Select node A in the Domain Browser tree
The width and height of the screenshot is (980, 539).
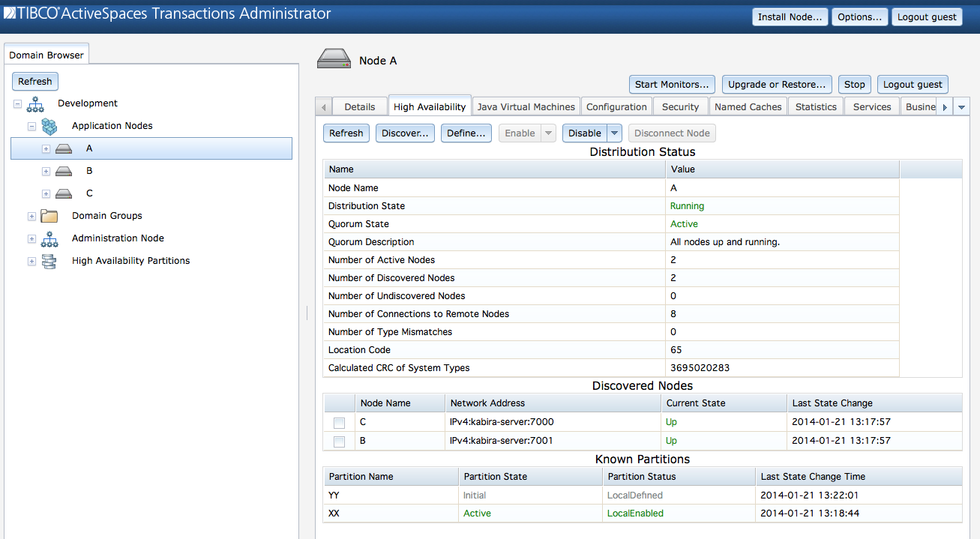(88, 148)
